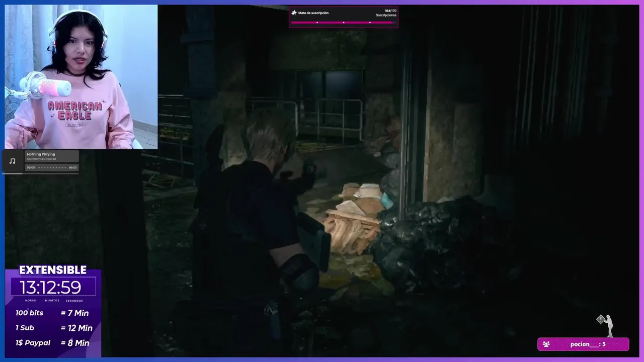Click the '= 8 Min' value
This screenshot has width=644, height=362.
[75, 343]
